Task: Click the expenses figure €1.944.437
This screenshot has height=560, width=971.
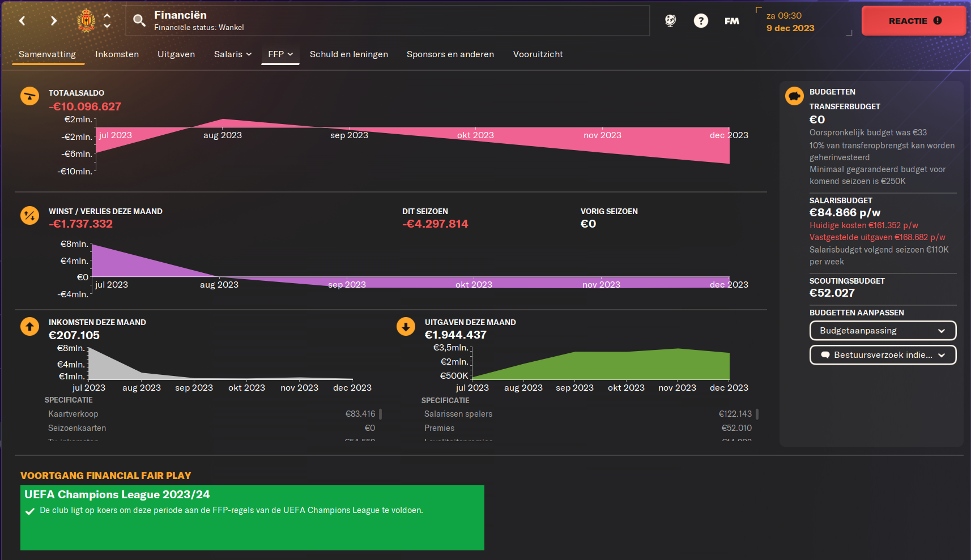Action: tap(455, 335)
